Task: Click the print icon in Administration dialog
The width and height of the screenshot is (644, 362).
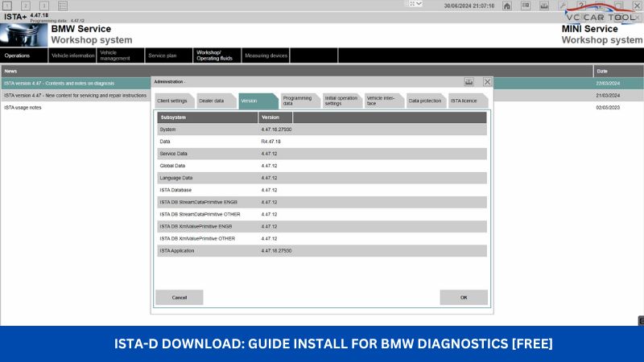Action: click(x=469, y=81)
